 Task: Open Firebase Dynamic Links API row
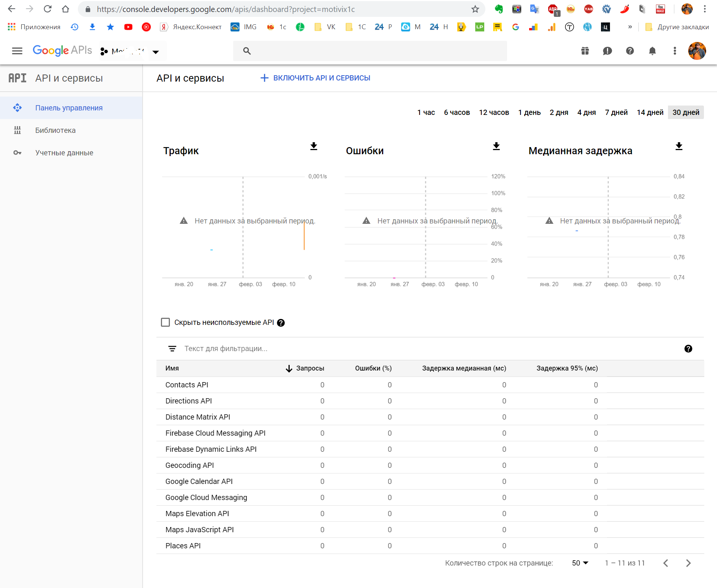430,449
